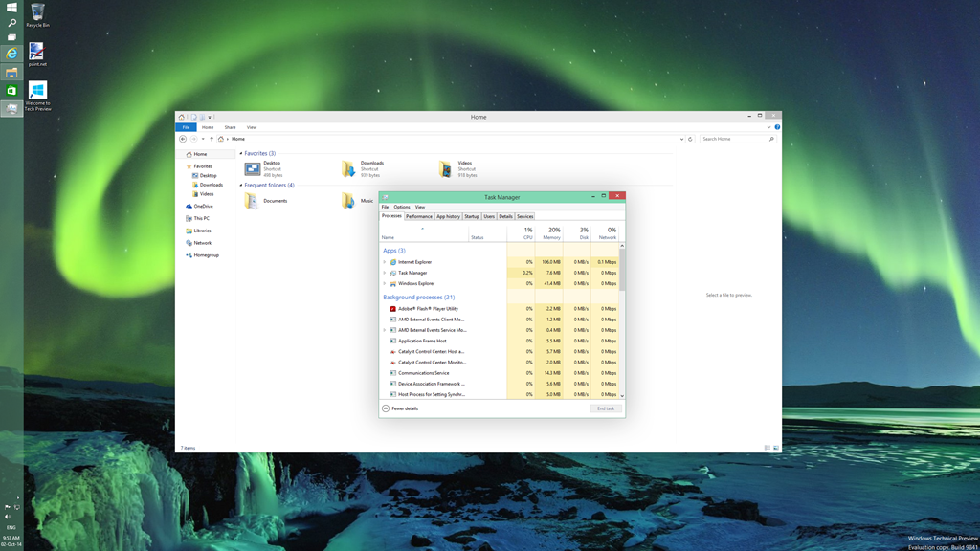Click the Search Home input box

tap(733, 139)
